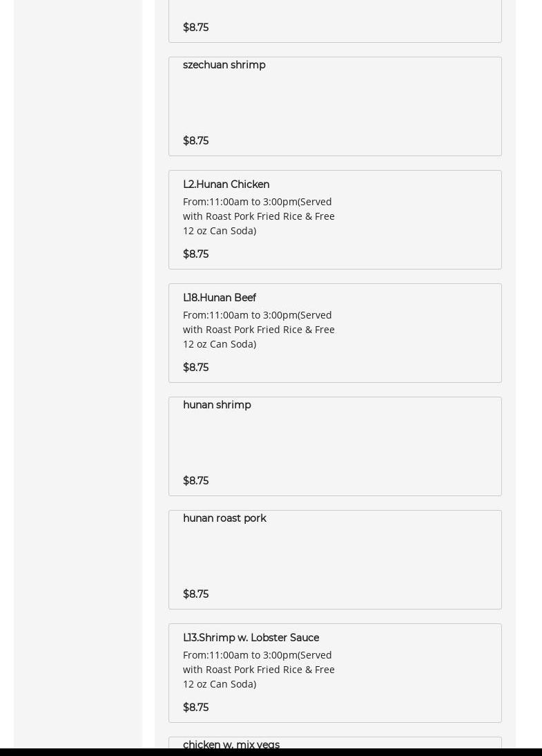Open the L2.Hunan Chicken lunch special
Viewport: 542px width, 756px height.
(x=226, y=185)
